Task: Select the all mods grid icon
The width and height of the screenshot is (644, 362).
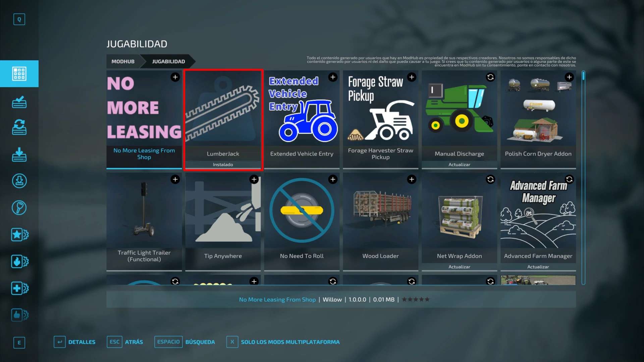Action: [19, 74]
